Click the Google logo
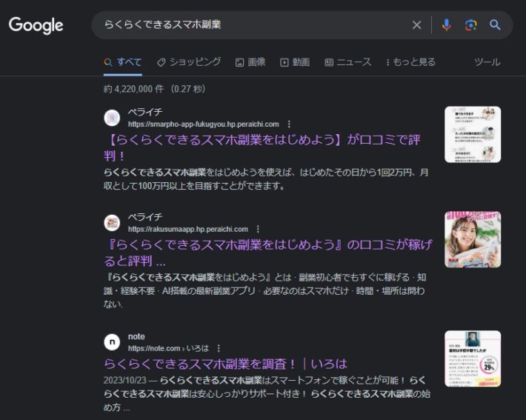The width and height of the screenshot is (526, 420). point(36,25)
